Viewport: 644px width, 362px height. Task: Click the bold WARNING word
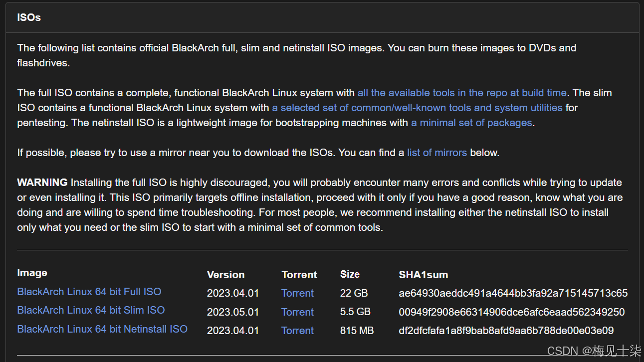pyautogui.click(x=42, y=182)
